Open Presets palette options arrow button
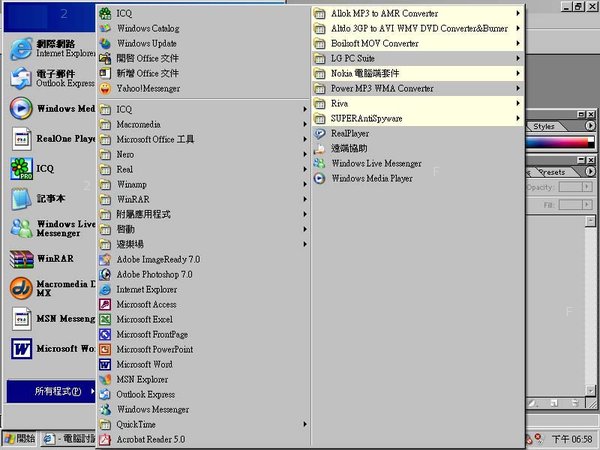The height and width of the screenshot is (450, 600). pyautogui.click(x=590, y=171)
